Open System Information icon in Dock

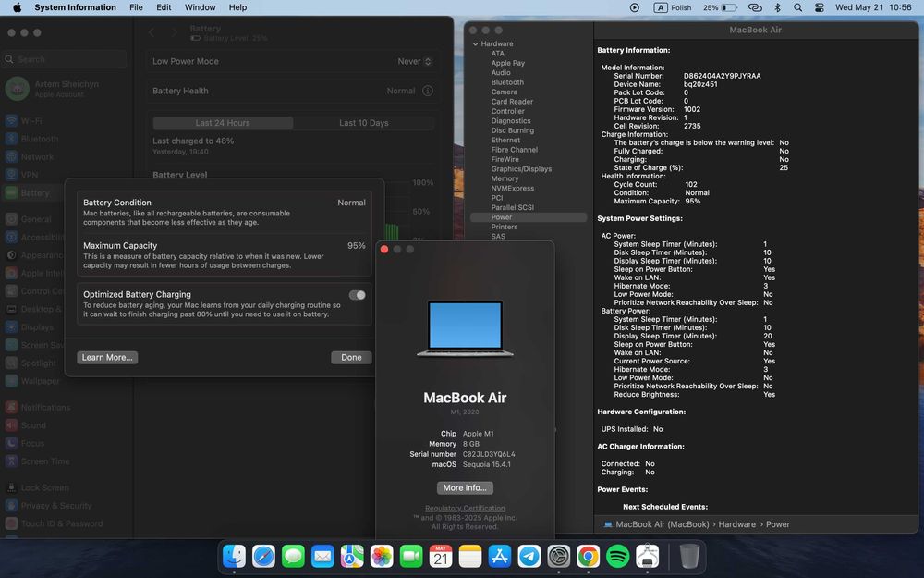[647, 556]
